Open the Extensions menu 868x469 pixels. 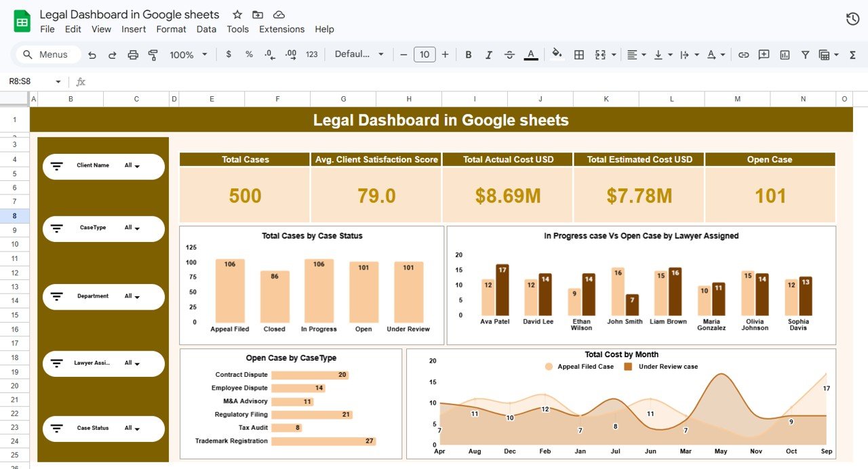[281, 29]
